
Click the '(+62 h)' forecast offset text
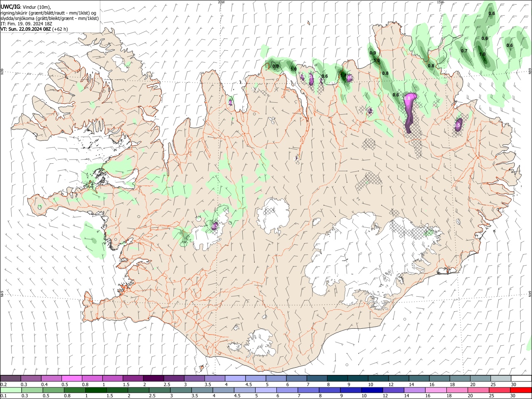(60, 29)
